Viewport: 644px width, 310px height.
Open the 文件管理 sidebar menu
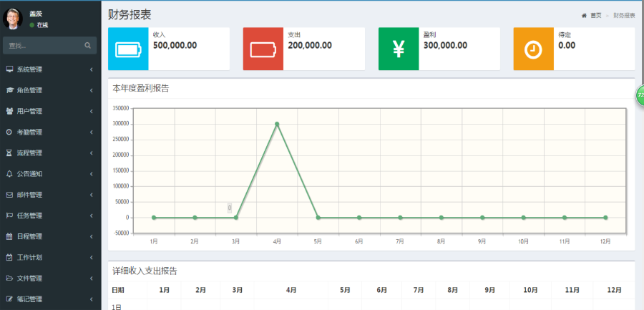[30, 278]
